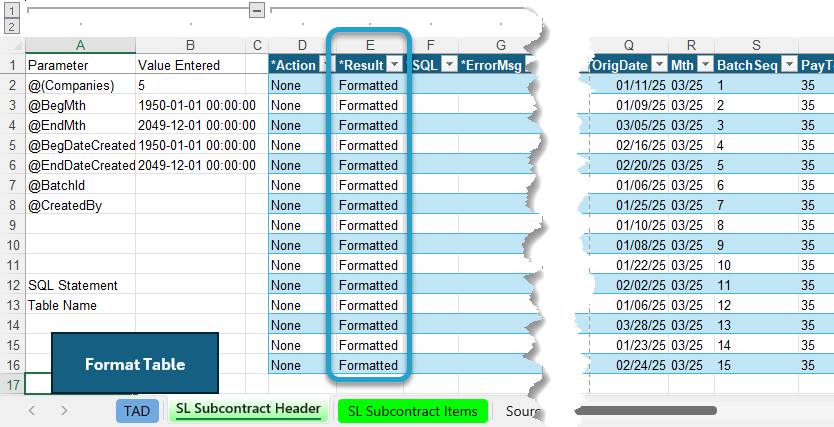Click cell containing @BegDateCreated
Image resolution: width=834 pixels, height=427 pixels.
(x=80, y=145)
